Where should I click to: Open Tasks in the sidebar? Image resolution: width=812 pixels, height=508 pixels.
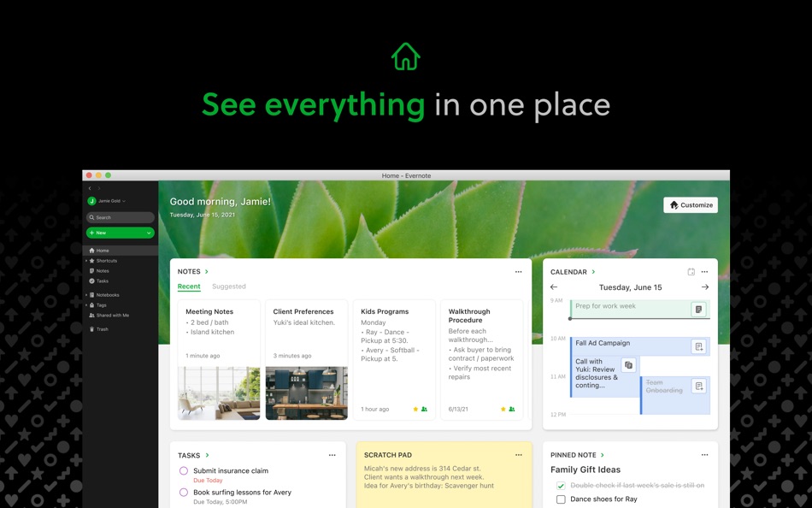pos(103,281)
